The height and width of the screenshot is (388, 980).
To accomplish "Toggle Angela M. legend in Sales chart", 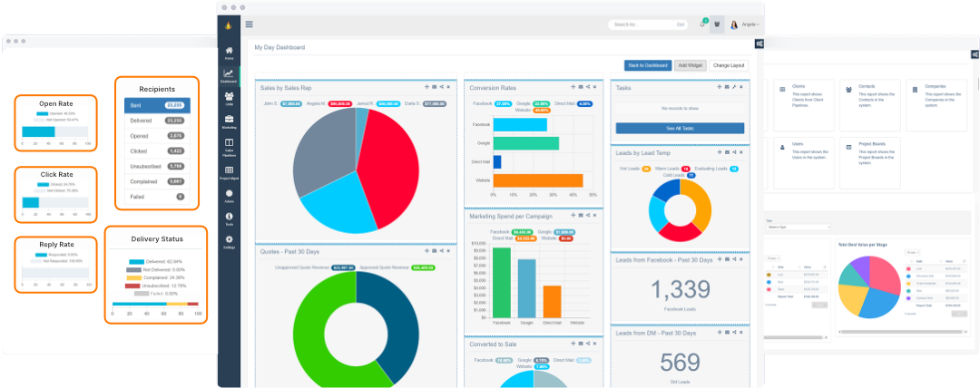I will pyautogui.click(x=331, y=103).
